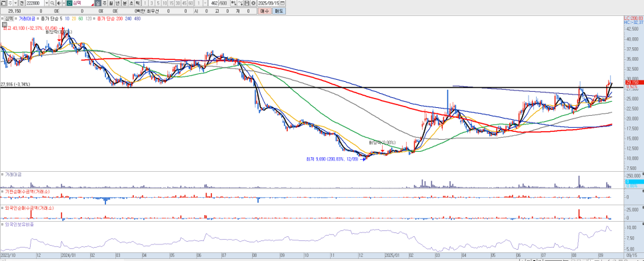This screenshot has width=644, height=261.
Task: Click the blue 매도 sell button
Action: coord(279,11)
